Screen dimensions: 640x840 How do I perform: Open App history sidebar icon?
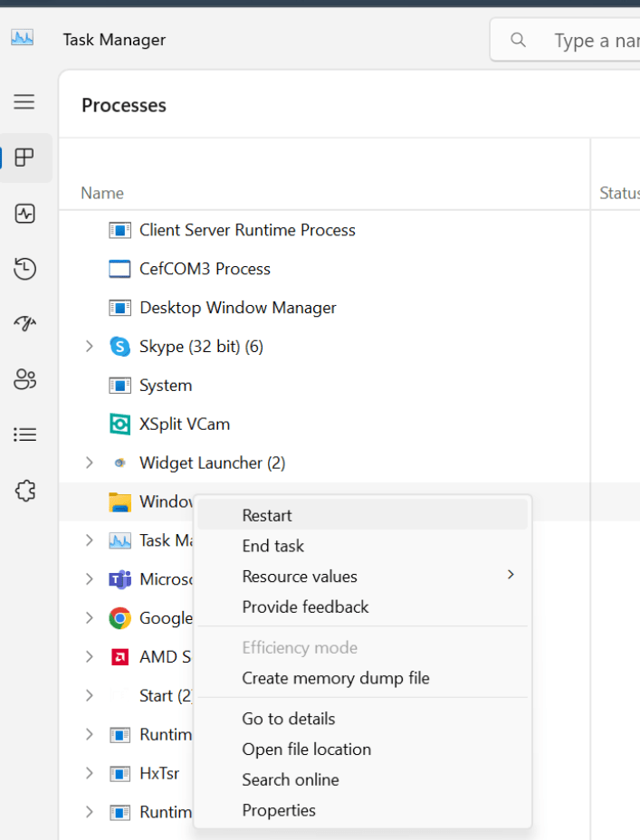pyautogui.click(x=24, y=269)
